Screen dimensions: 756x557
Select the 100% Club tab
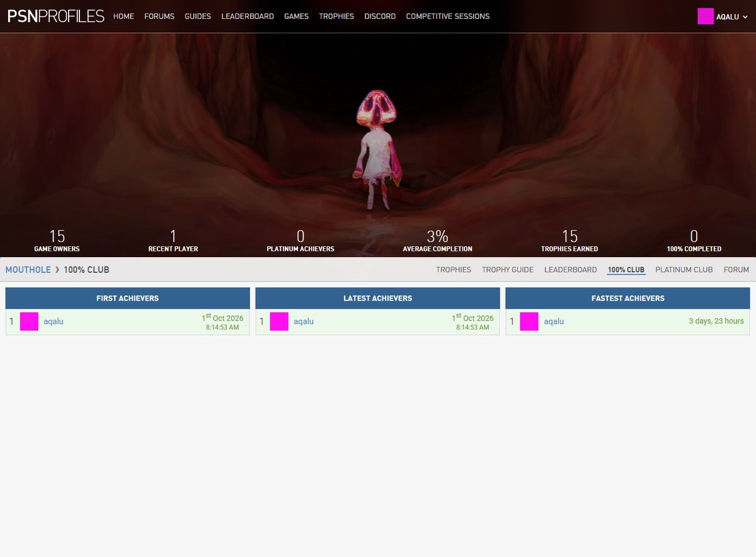coord(626,270)
